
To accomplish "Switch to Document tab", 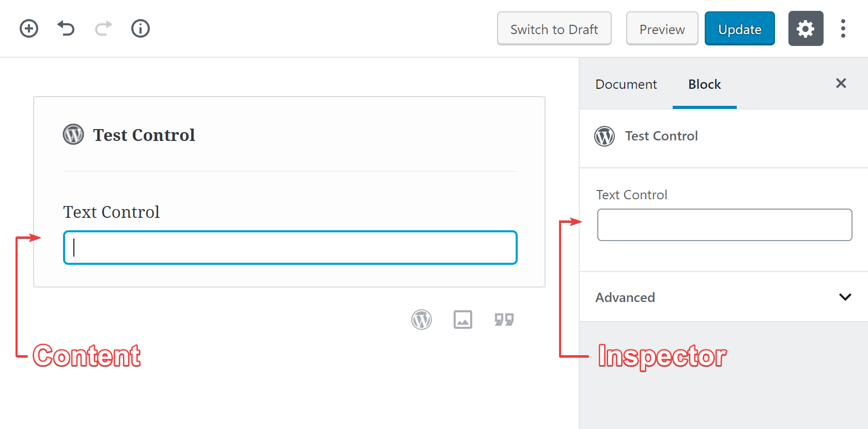I will (626, 84).
